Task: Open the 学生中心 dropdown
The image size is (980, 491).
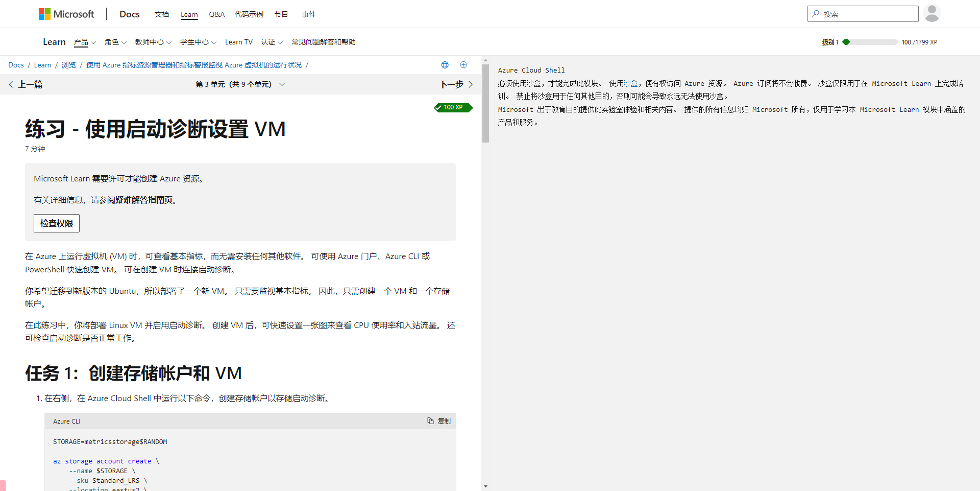Action: pos(198,42)
